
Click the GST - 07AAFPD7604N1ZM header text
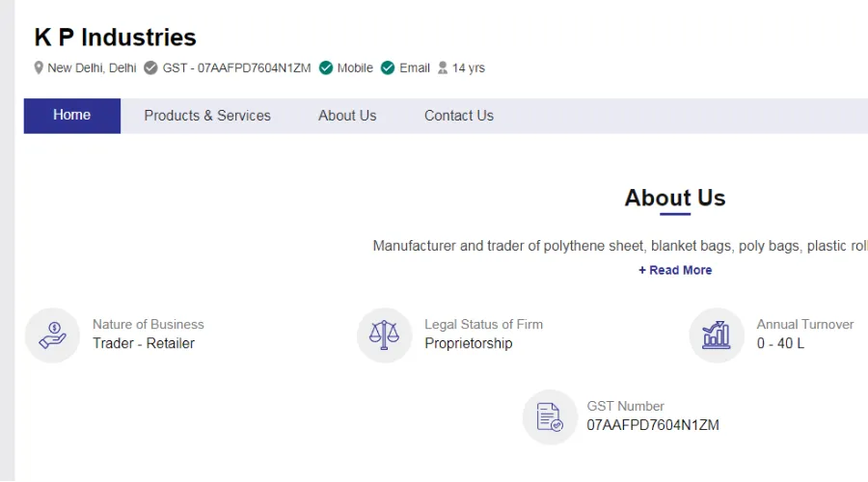(237, 68)
